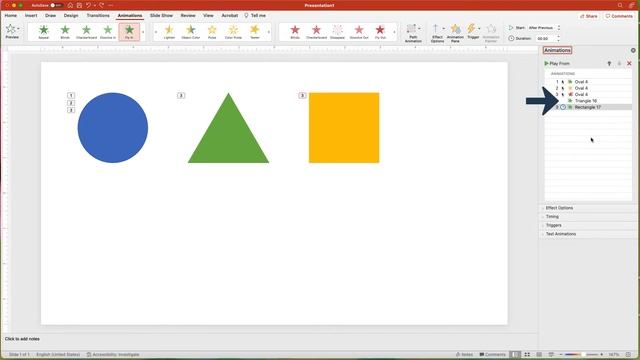Toggle the Animation Pane button

455,33
